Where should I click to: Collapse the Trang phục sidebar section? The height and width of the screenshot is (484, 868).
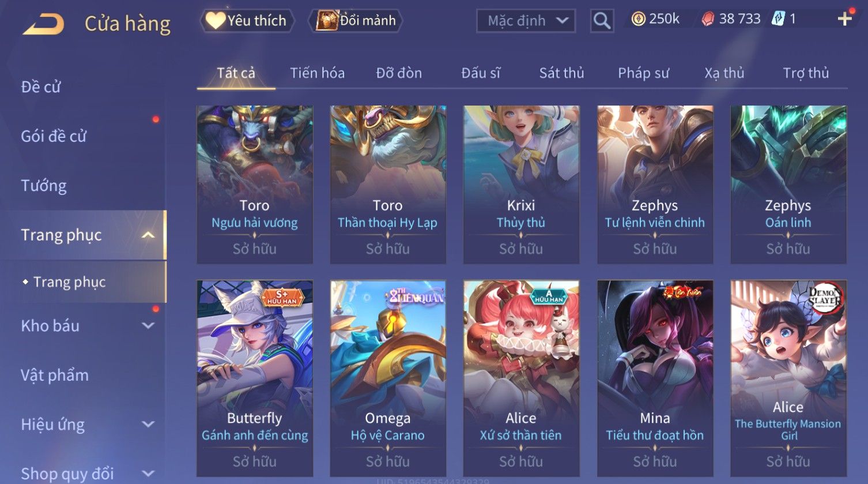click(x=148, y=235)
